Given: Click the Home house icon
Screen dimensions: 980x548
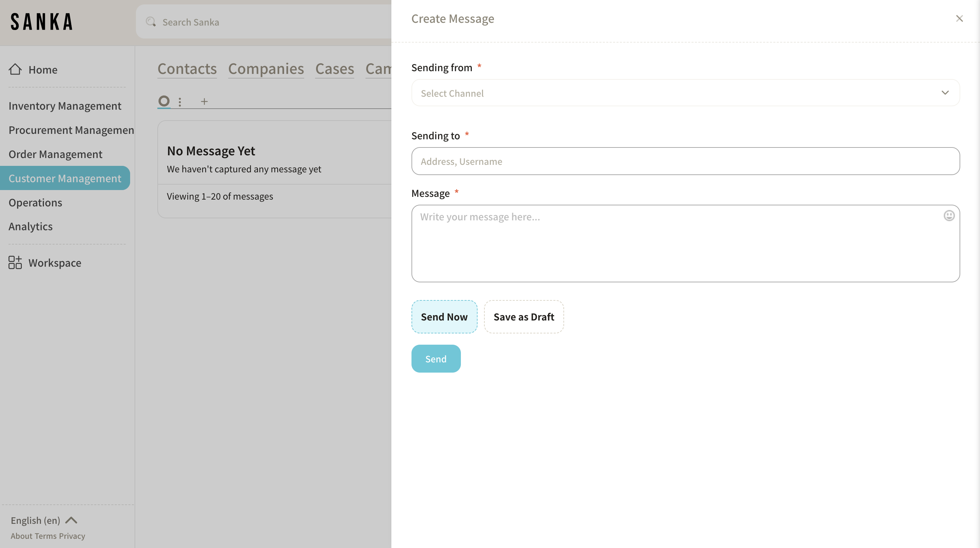Looking at the screenshot, I should 15,69.
